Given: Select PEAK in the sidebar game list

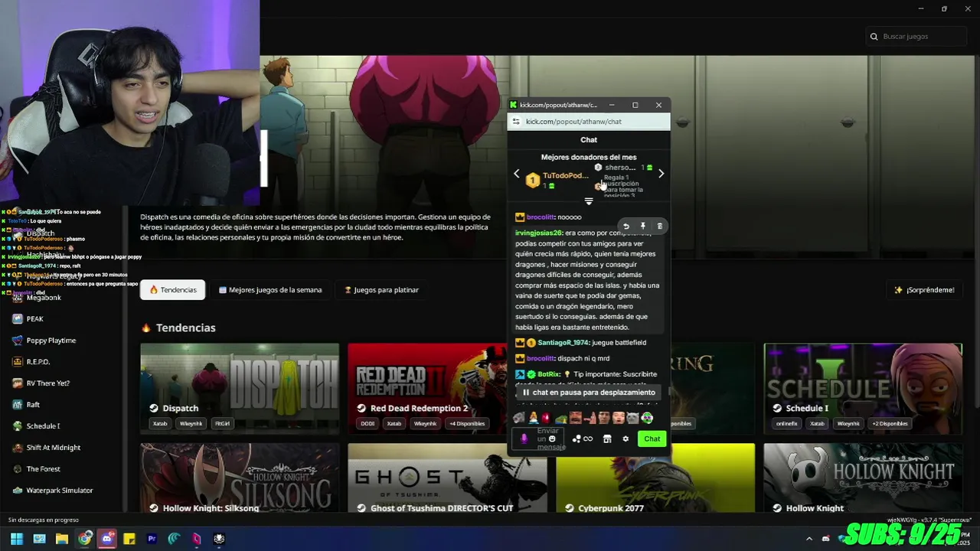Looking at the screenshot, I should (35, 319).
